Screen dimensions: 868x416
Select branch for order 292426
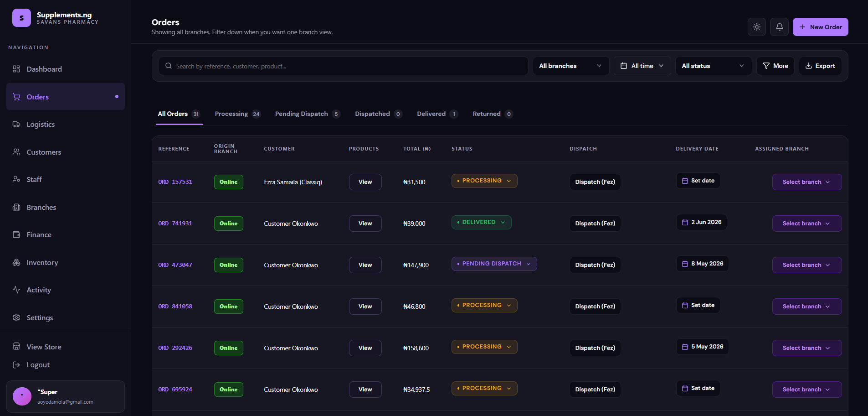point(807,348)
